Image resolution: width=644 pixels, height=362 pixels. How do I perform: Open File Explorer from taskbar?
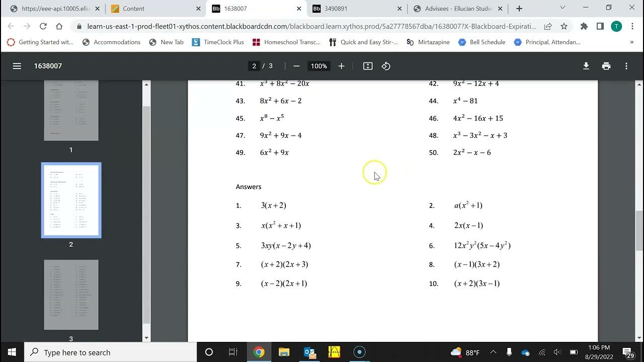[x=284, y=352]
